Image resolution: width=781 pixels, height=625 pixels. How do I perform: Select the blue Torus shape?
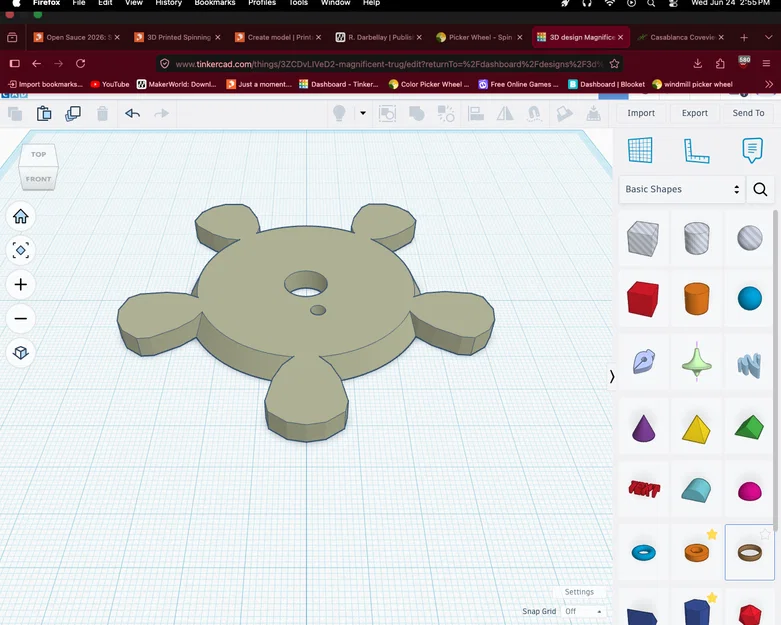644,552
